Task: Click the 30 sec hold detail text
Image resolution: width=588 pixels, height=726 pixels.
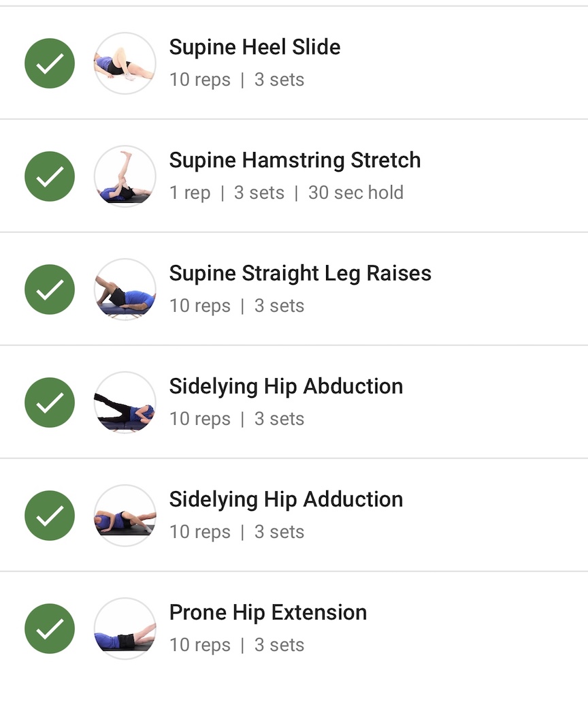Action: [356, 193]
